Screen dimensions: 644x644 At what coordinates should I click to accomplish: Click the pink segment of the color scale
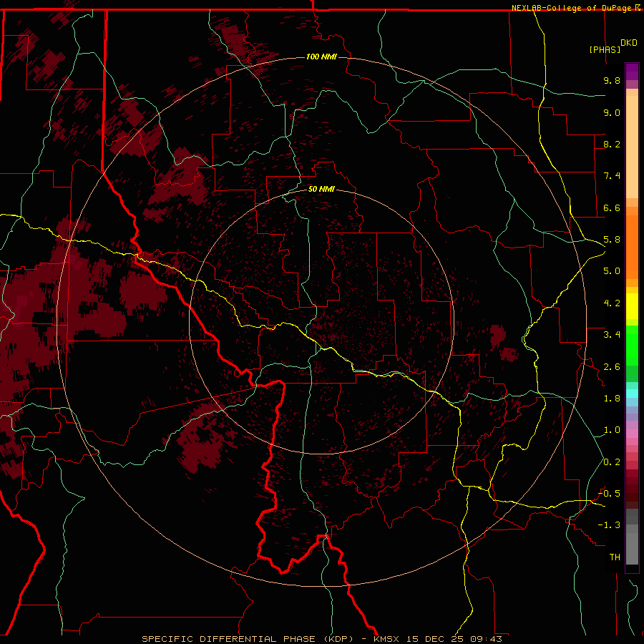click(632, 434)
